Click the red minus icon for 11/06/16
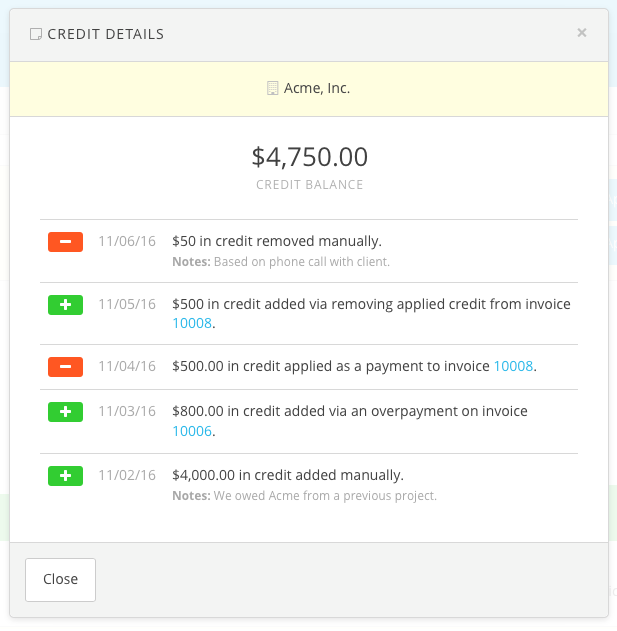This screenshot has height=631, width=617. coord(66,242)
